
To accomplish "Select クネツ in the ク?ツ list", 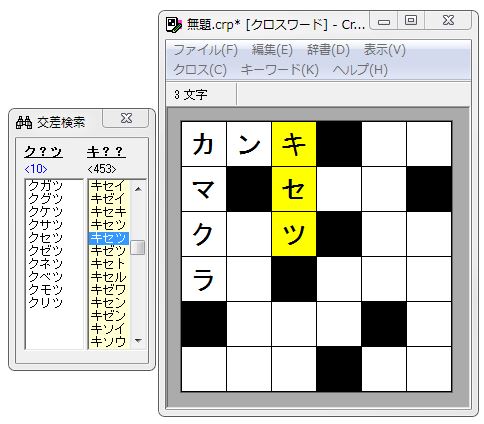I will (46, 263).
